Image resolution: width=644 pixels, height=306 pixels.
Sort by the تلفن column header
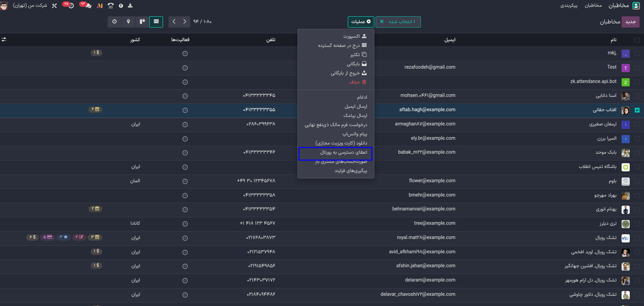pyautogui.click(x=271, y=40)
